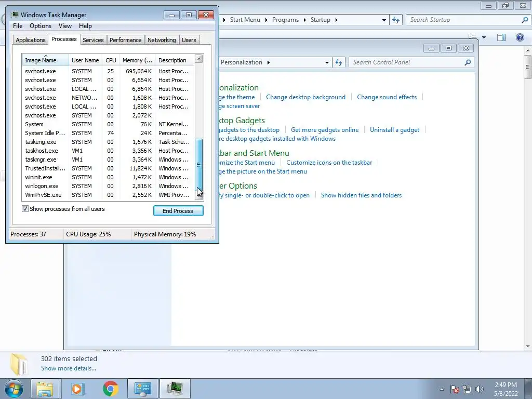Select svchost.exe using 695,064 K memory
The image size is (532, 399).
[108, 71]
